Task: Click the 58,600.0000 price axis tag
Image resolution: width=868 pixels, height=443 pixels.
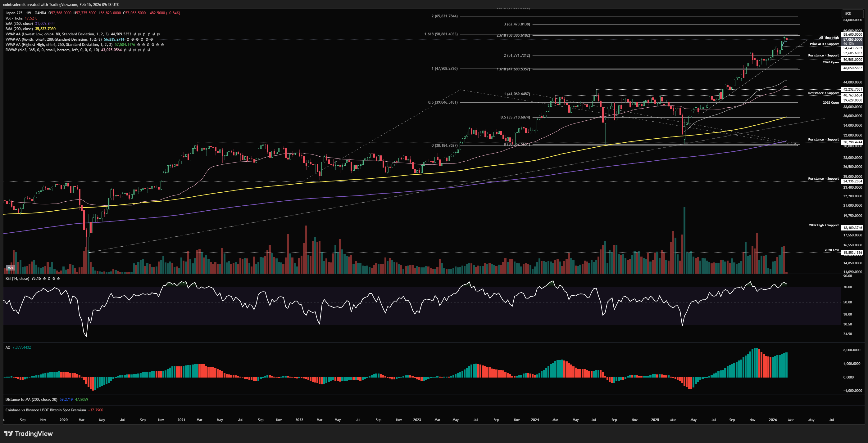Action: [852, 34]
